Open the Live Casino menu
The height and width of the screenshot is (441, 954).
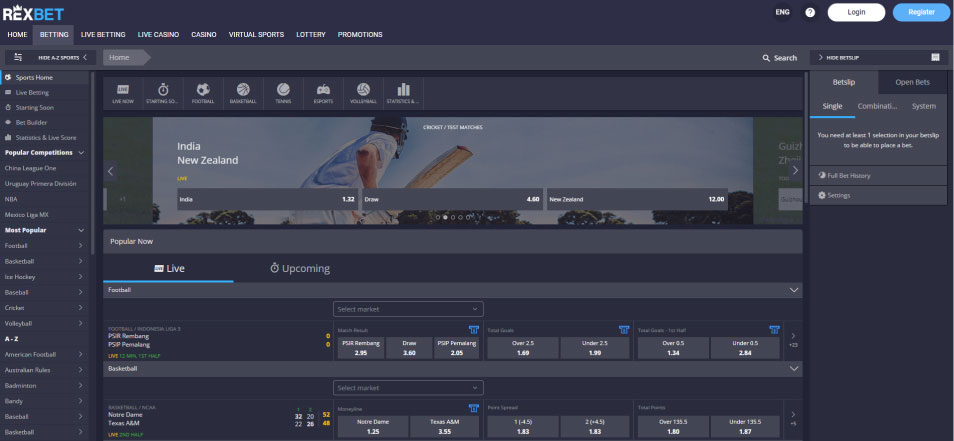(x=158, y=35)
